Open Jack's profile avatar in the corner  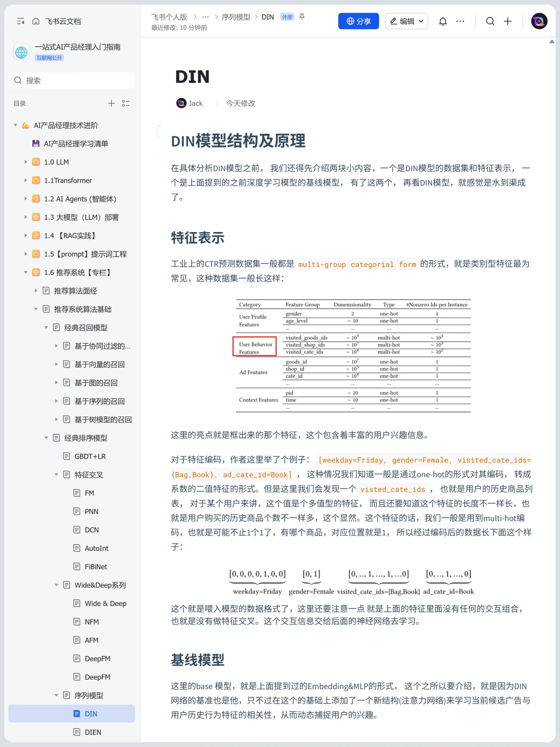pos(539,21)
